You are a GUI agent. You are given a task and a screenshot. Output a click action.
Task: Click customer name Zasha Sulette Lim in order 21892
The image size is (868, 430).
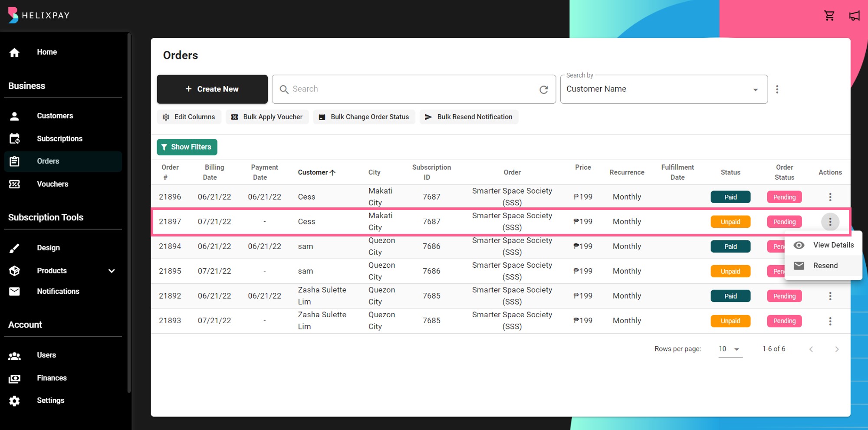coord(322,296)
